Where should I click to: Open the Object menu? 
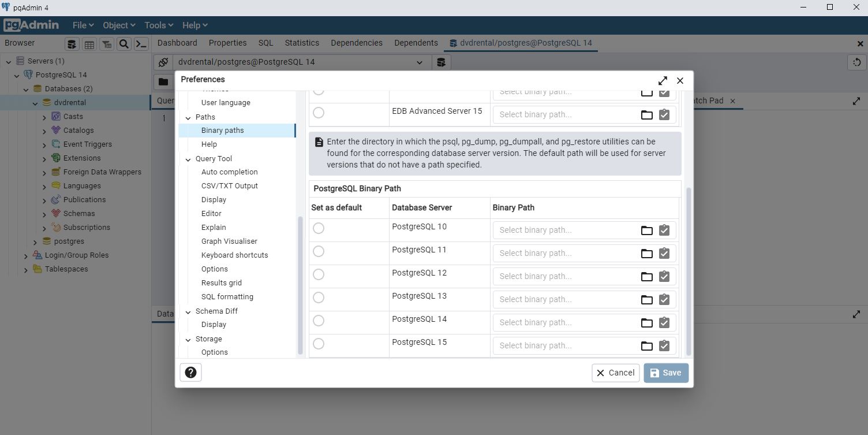pyautogui.click(x=119, y=25)
